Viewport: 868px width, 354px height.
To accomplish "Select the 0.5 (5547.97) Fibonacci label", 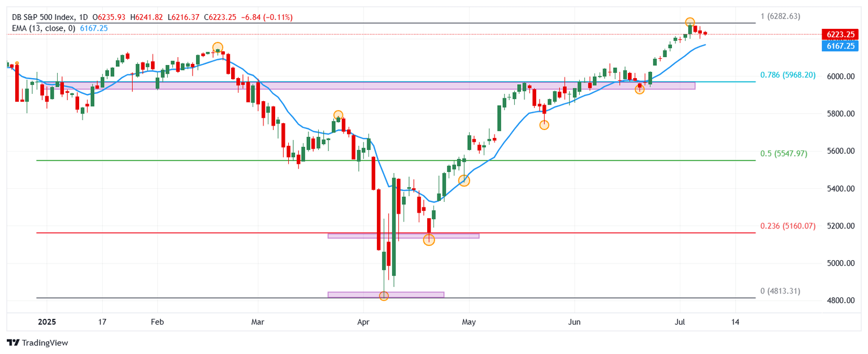I will (x=783, y=153).
